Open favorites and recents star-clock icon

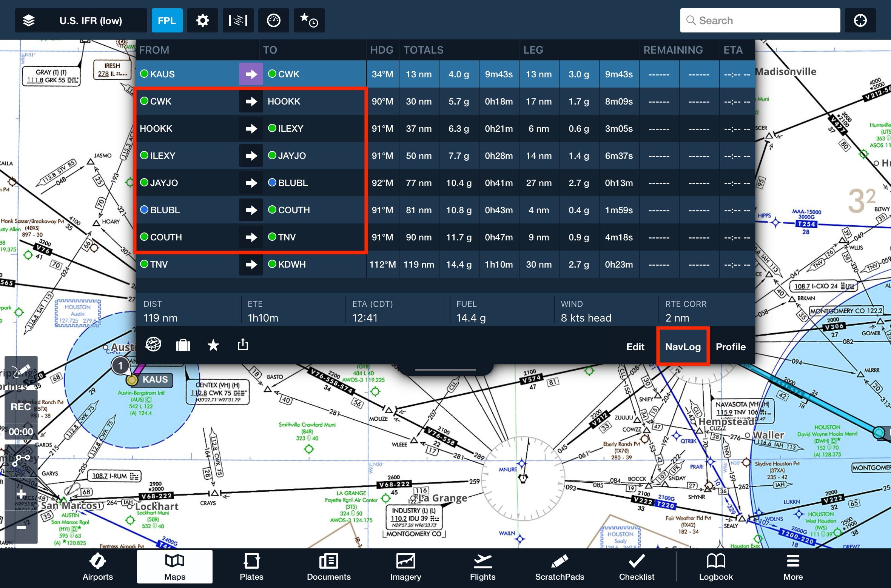(x=309, y=20)
